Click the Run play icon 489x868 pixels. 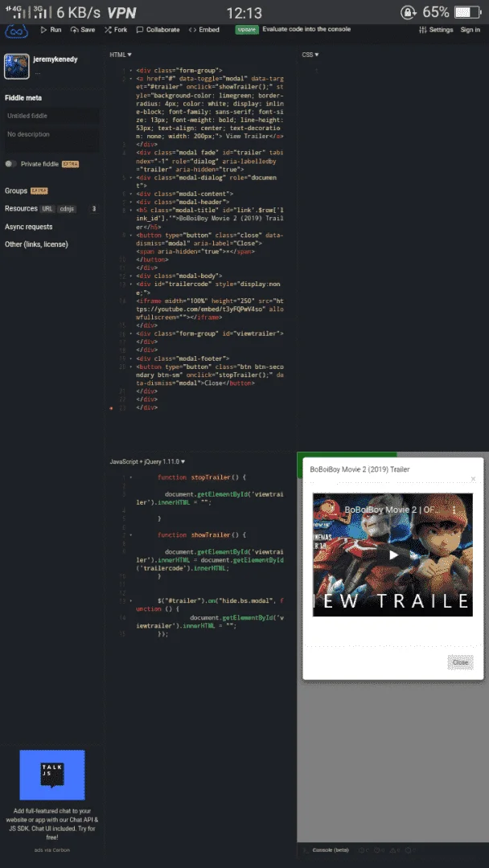point(43,30)
